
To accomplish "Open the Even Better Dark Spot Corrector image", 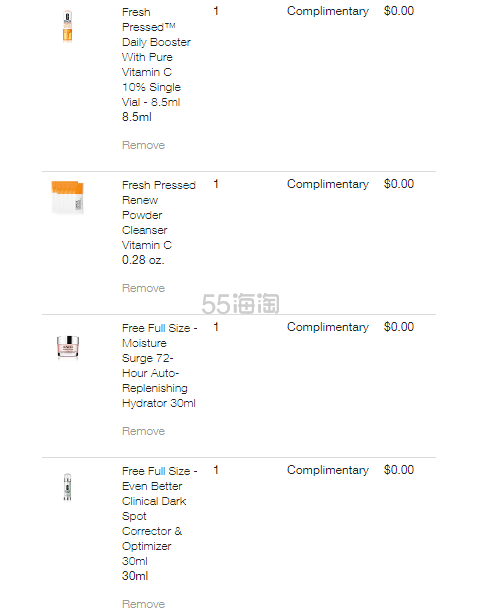I will 67,487.
